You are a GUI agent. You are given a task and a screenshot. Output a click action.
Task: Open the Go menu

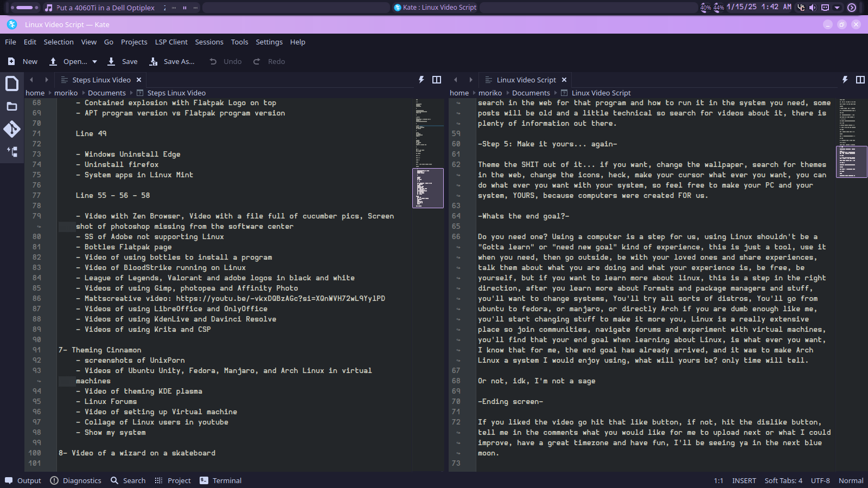point(108,42)
